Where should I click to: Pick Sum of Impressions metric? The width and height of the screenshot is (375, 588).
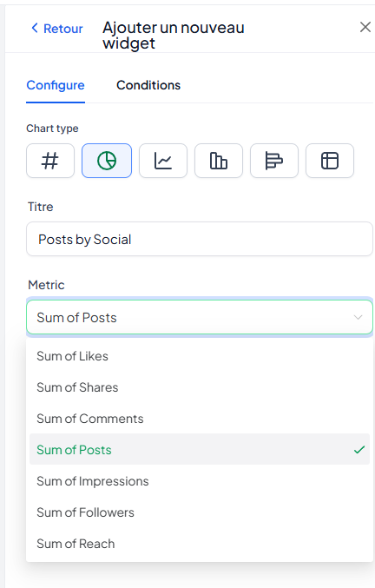pos(200,481)
